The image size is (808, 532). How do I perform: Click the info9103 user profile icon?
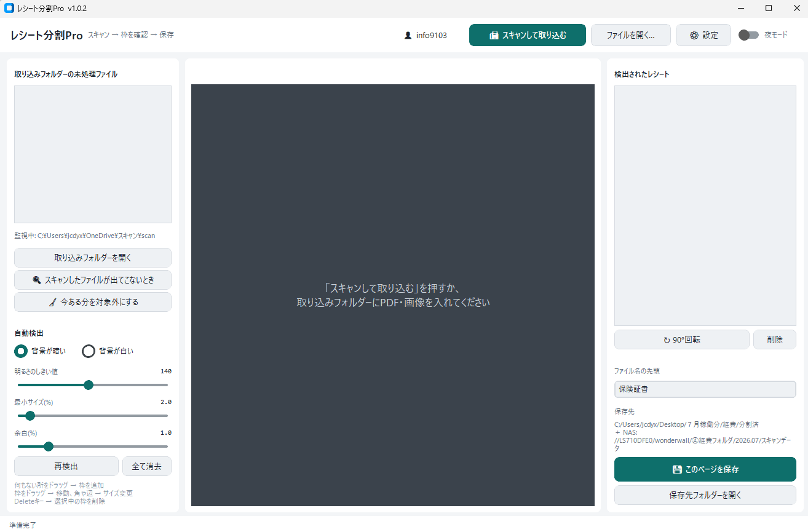408,36
